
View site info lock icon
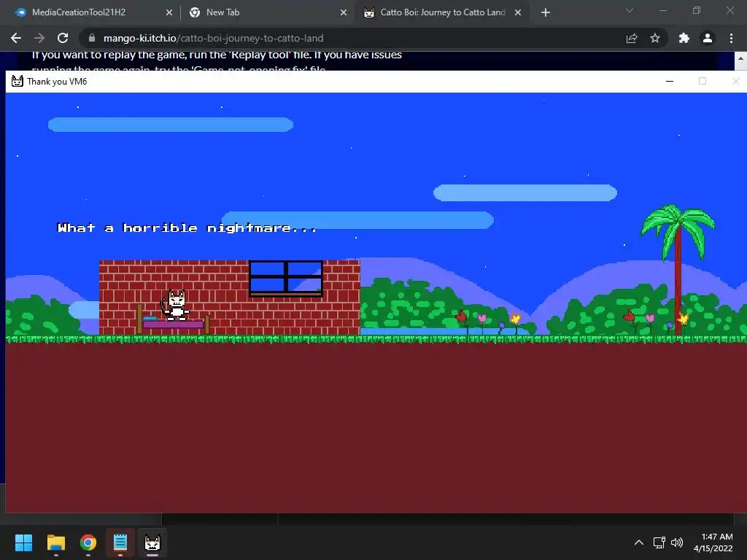(x=92, y=38)
